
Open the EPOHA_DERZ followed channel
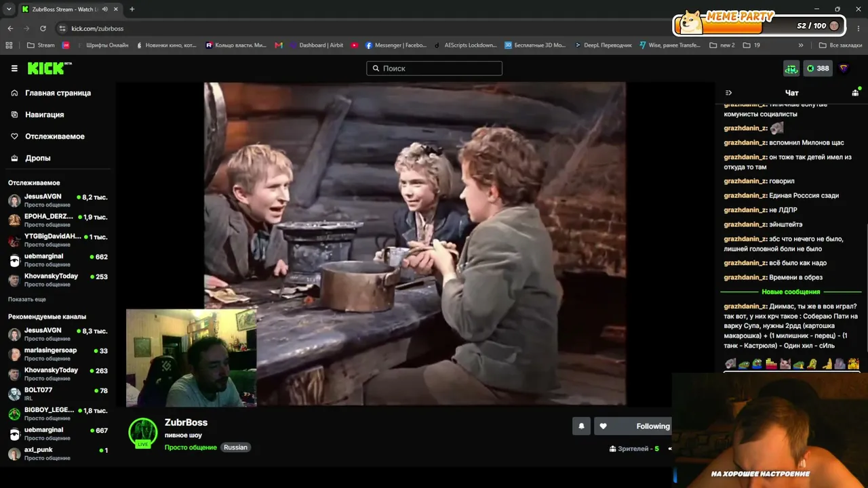58,220
